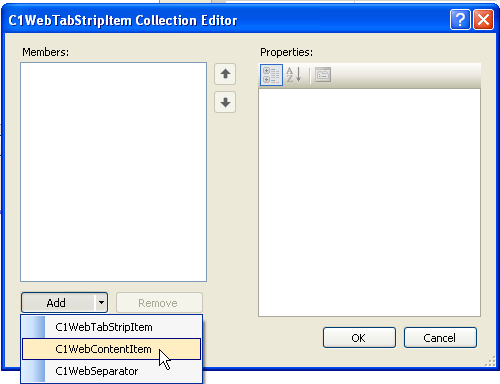Choose C1WebContentItem from the Add menu

(x=112, y=349)
